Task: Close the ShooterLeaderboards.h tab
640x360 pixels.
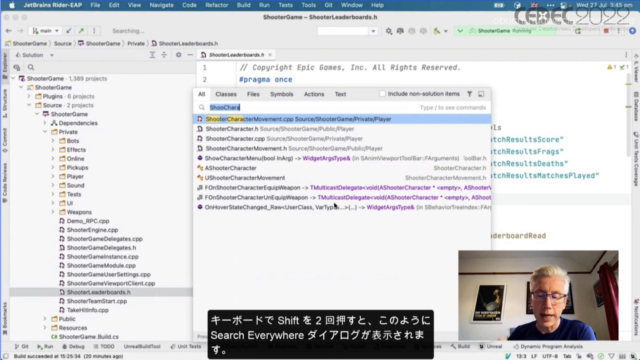Action: pyautogui.click(x=270, y=55)
